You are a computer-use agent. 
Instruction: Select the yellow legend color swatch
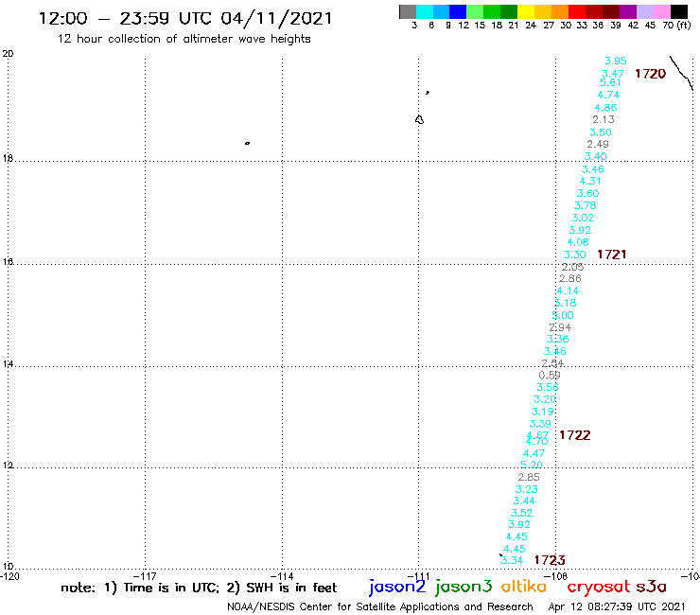tap(526, 11)
